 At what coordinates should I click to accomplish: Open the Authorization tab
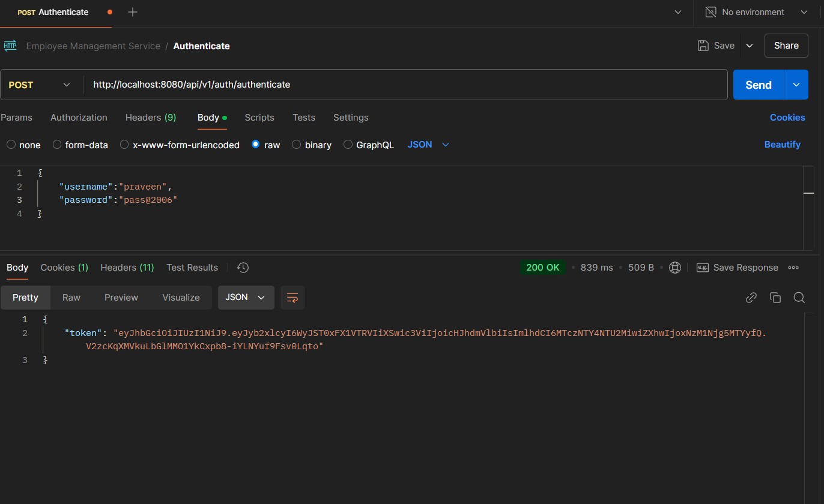[79, 118]
